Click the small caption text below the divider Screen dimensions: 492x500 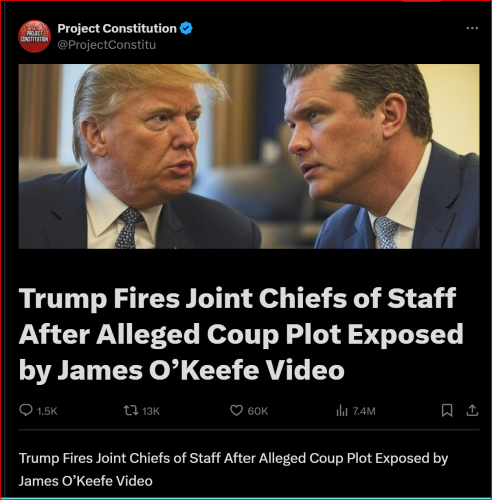click(233, 469)
